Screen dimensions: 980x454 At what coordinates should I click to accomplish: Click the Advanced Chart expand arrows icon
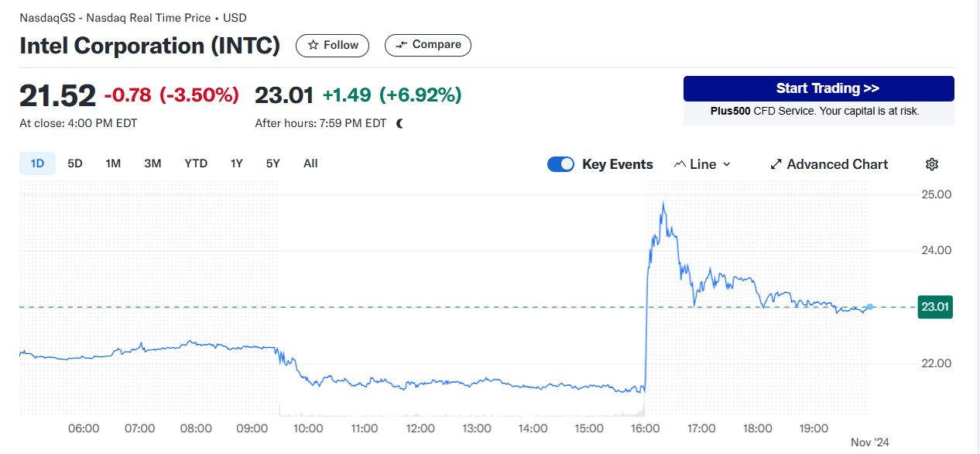point(776,164)
